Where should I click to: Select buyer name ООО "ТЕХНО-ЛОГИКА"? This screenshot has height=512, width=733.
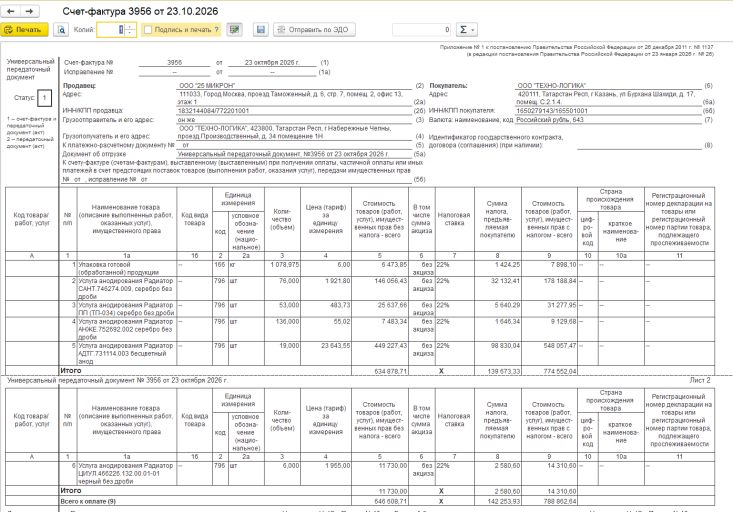609,86
